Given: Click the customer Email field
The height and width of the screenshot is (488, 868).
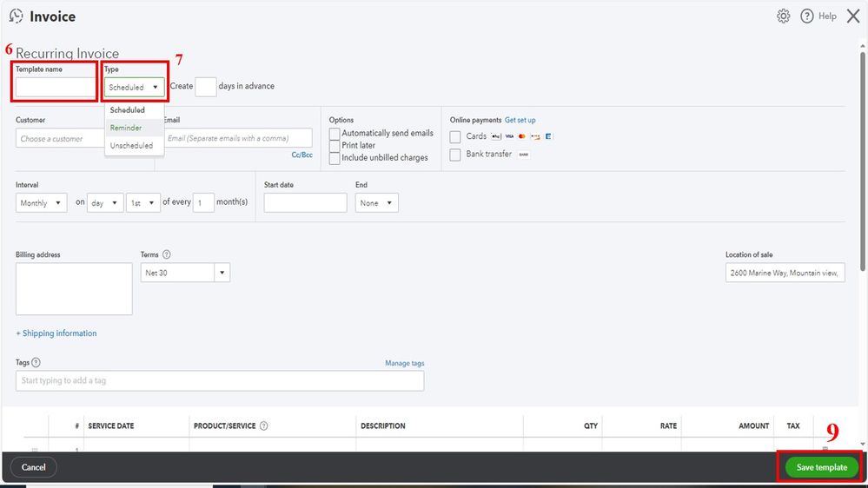Looking at the screenshot, I should click(x=237, y=138).
